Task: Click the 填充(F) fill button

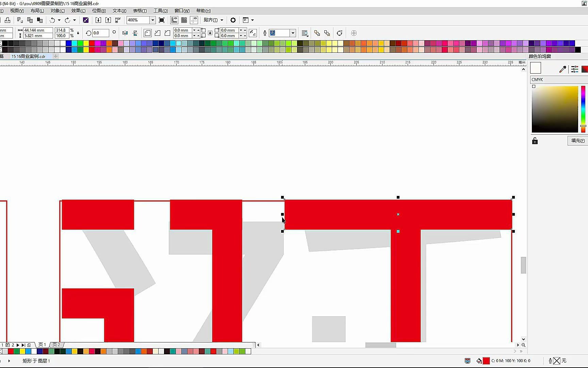Action: coord(578,140)
